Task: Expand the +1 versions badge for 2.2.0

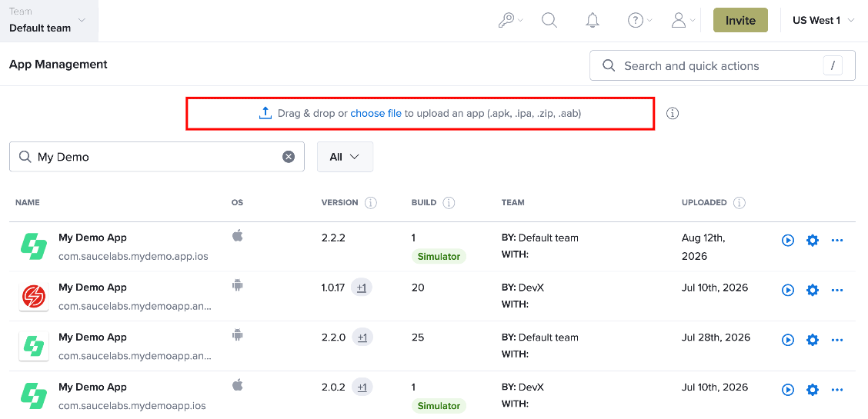Action: tap(362, 338)
